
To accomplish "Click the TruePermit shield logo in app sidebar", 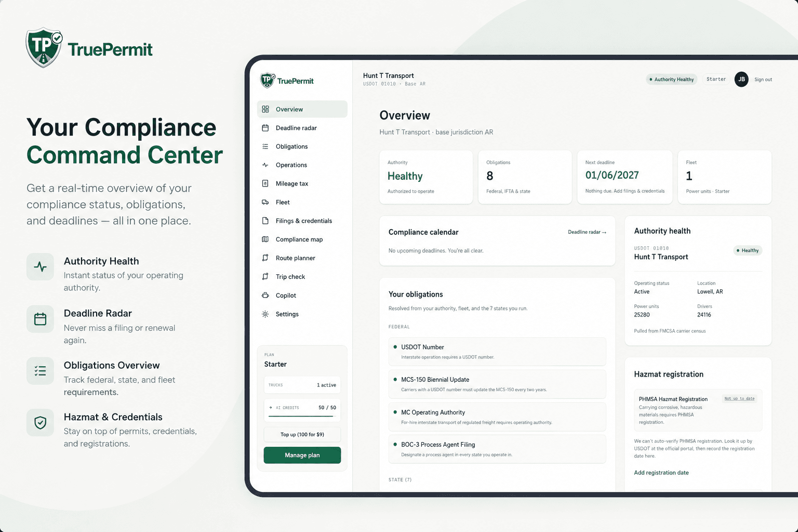I will [267, 80].
